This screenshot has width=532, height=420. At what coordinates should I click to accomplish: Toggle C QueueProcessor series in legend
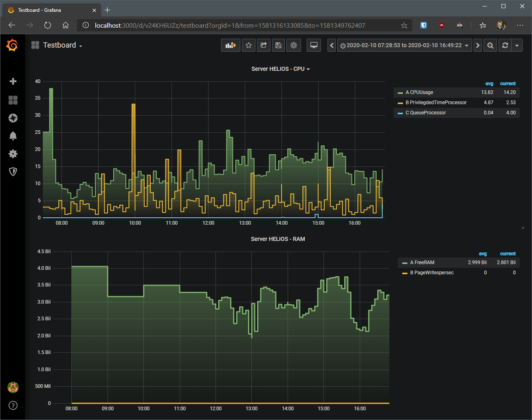point(426,113)
